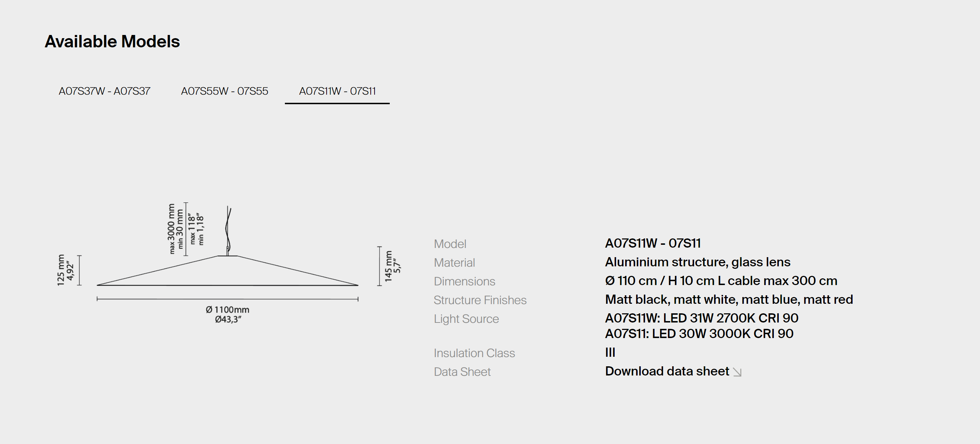Viewport: 980px width, 444px height.
Task: Click the LED 31W 2700K light source line
Action: [x=701, y=318]
